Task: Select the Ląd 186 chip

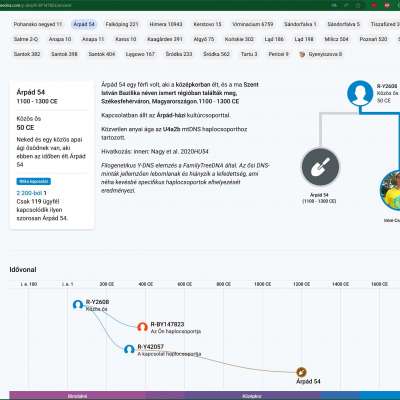Action: [x=274, y=39]
